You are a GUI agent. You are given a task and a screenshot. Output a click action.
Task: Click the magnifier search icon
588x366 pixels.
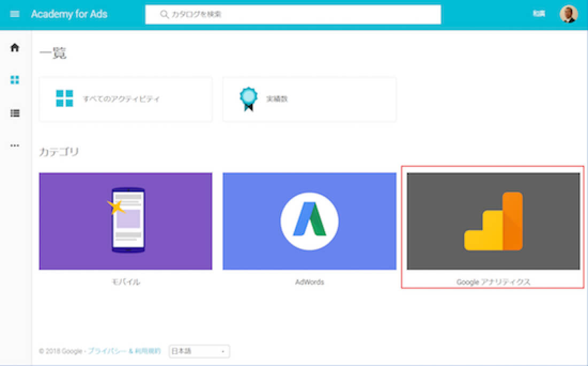point(164,14)
